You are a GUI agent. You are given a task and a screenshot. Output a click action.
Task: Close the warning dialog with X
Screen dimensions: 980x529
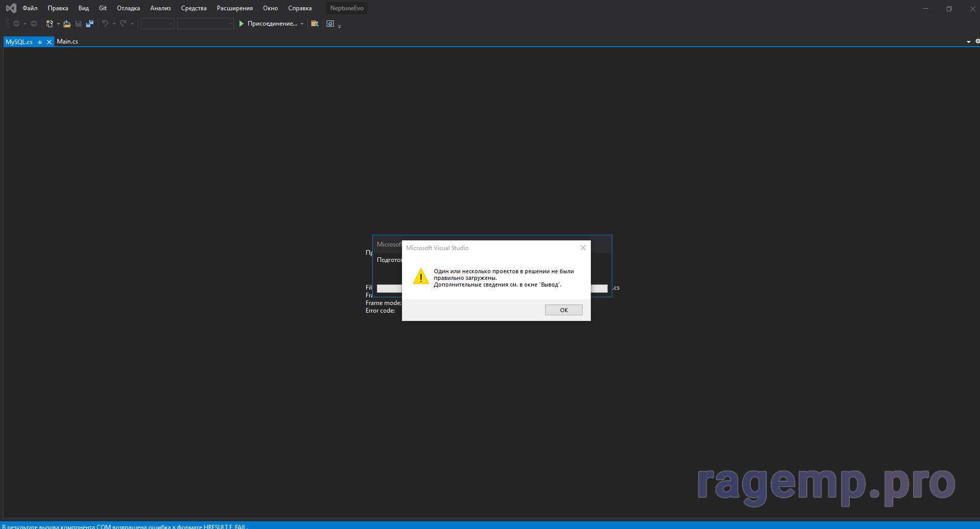(583, 248)
